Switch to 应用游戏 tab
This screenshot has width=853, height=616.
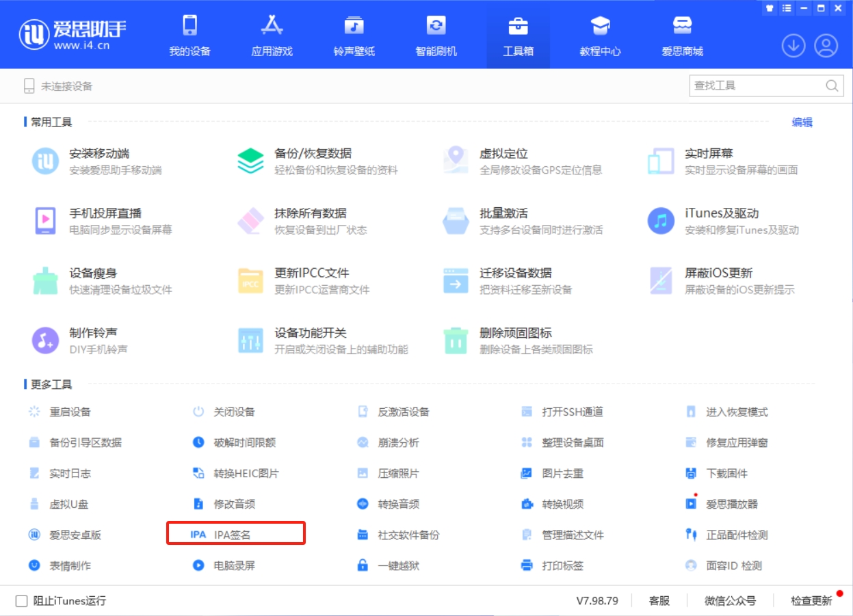(x=272, y=35)
